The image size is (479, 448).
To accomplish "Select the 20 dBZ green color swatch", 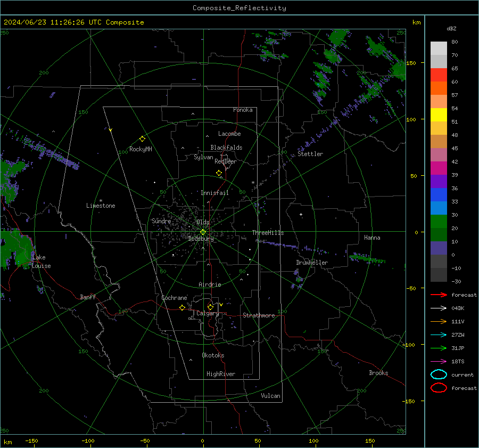I will click(x=439, y=221).
